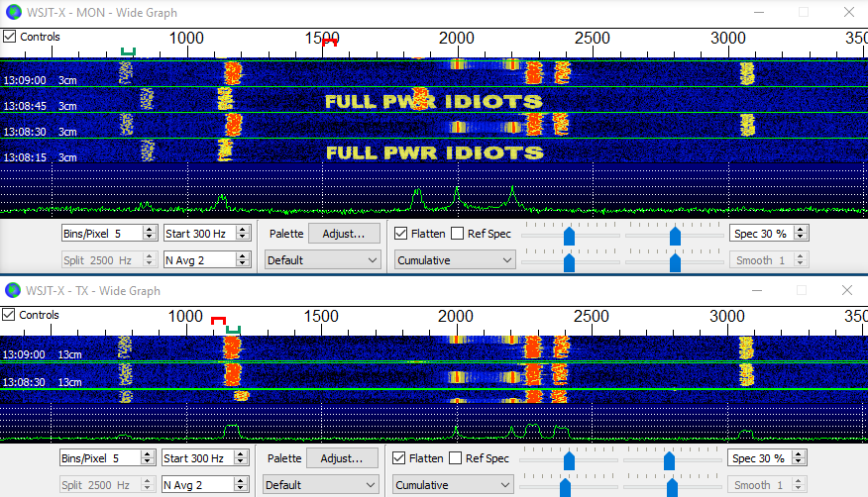
Task: Close the TX Wide Graph window
Action: [x=846, y=290]
